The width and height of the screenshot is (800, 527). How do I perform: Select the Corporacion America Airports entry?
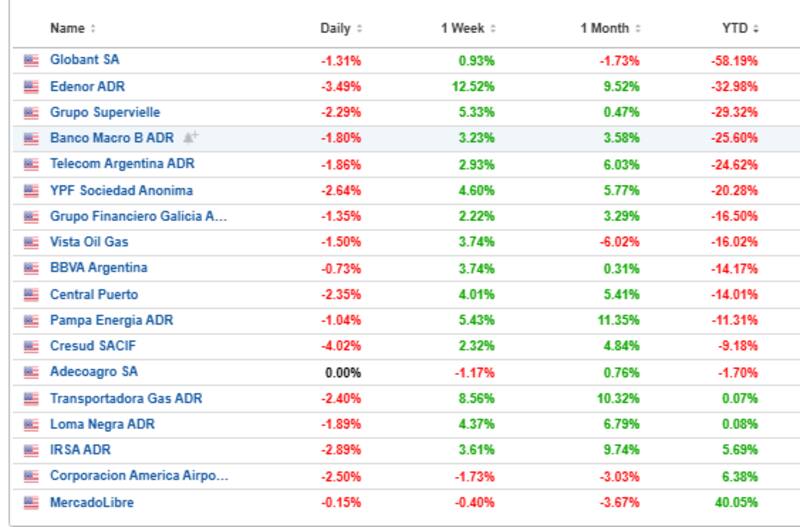coord(139,476)
